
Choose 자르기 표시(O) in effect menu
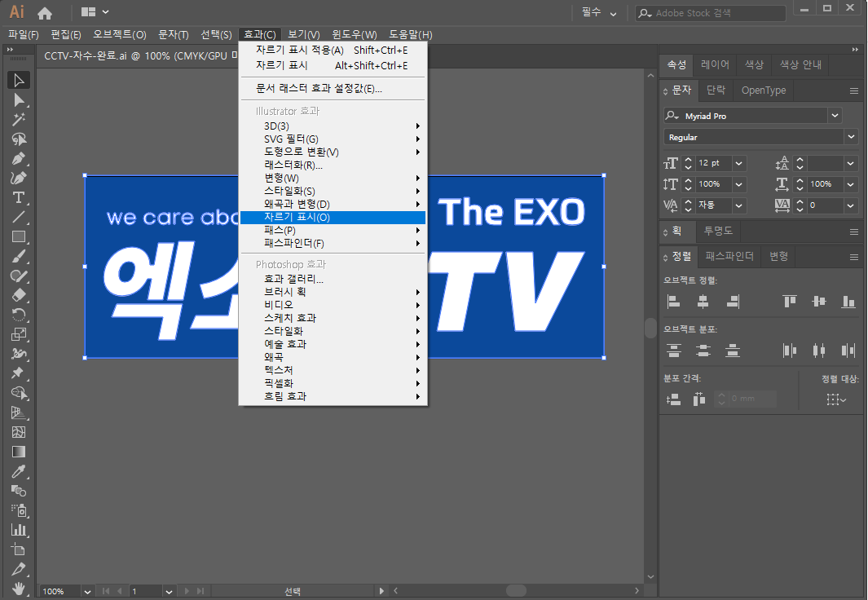pyautogui.click(x=333, y=218)
